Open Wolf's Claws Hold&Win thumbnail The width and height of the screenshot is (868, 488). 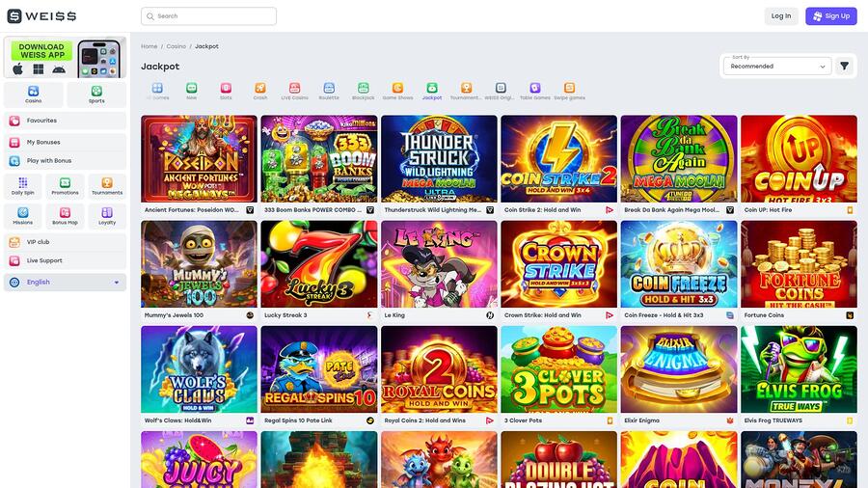tap(200, 369)
